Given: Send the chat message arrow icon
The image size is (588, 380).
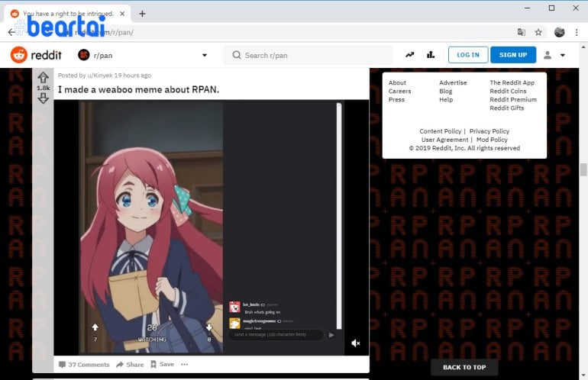Looking at the screenshot, I should click(331, 335).
